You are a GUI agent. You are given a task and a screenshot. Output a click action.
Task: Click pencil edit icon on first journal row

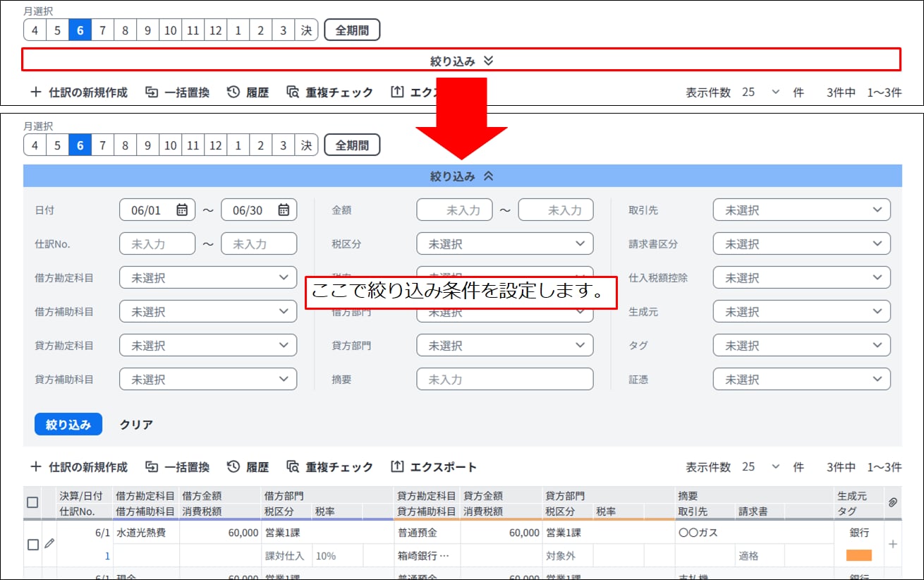point(49,543)
